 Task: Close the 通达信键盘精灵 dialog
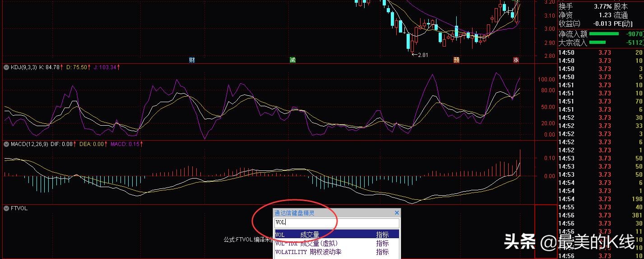click(397, 212)
